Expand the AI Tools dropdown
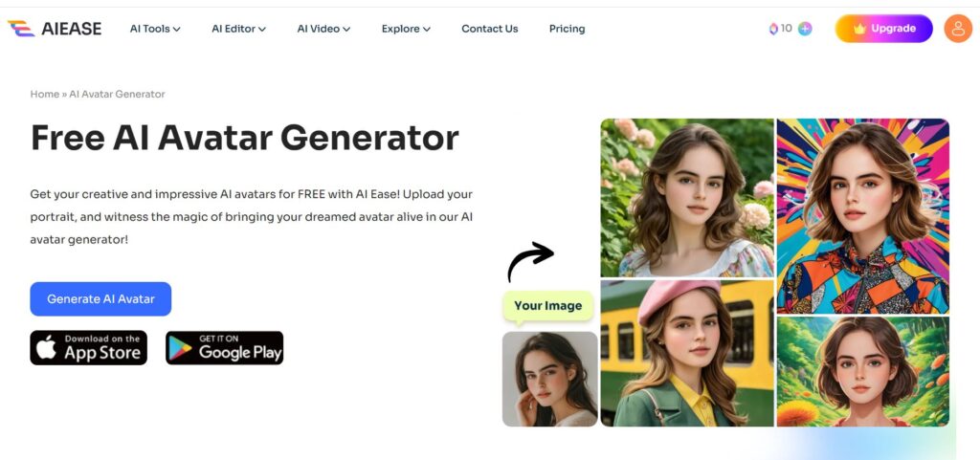The width and height of the screenshot is (980, 460). (155, 29)
